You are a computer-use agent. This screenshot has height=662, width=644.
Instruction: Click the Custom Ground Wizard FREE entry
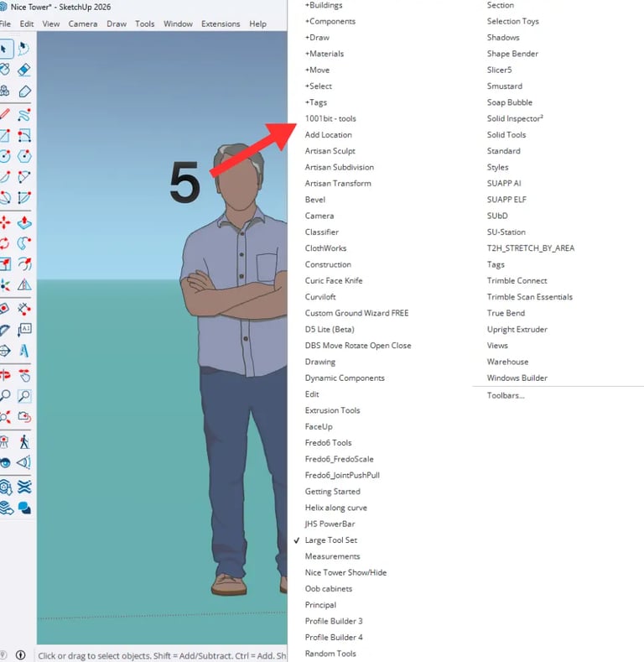point(356,313)
